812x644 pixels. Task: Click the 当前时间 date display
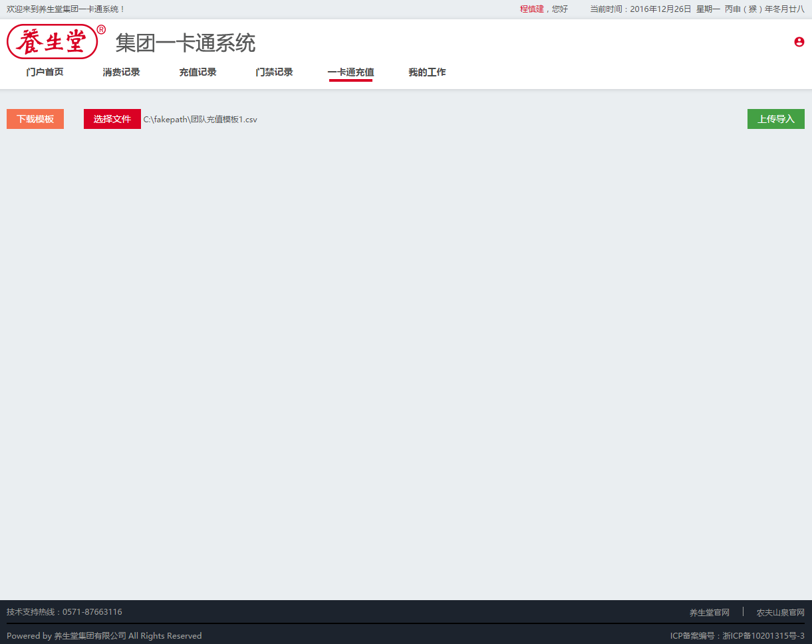pyautogui.click(x=696, y=9)
